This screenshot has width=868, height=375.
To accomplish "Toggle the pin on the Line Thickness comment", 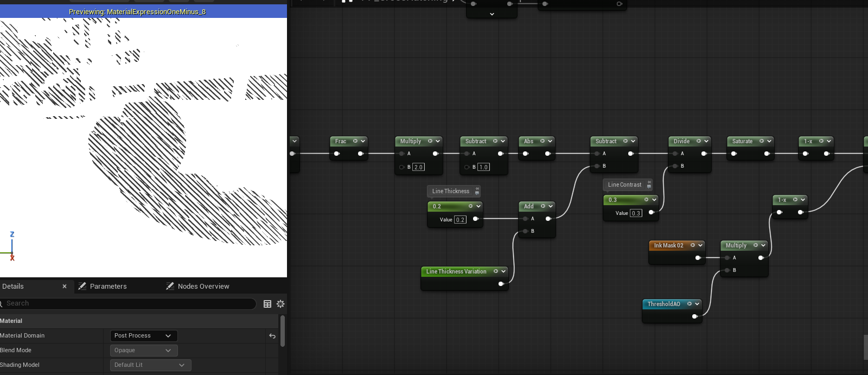I will pos(477,192).
